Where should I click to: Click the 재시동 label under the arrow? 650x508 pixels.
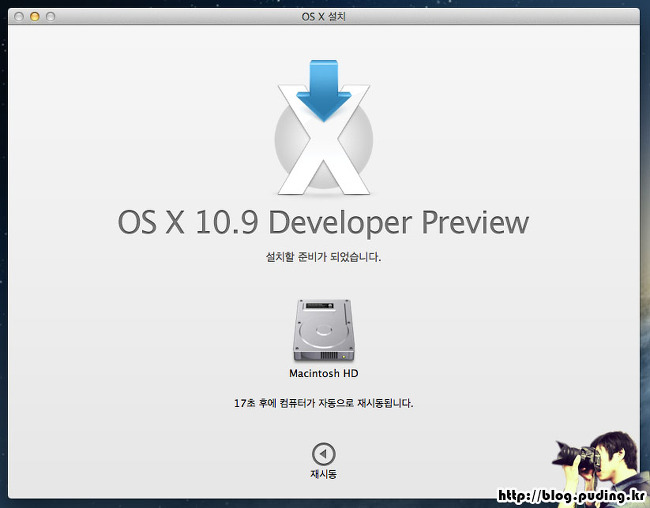324,474
